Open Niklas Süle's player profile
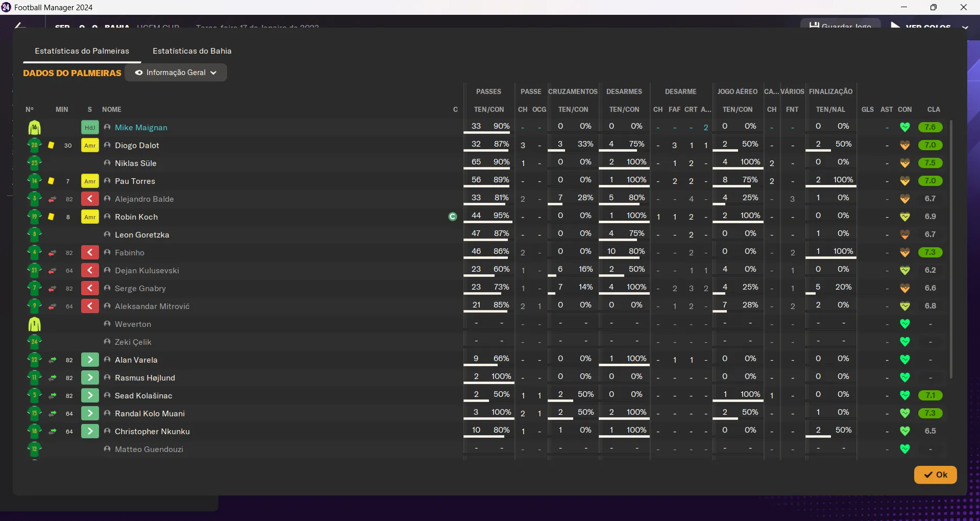 [x=135, y=163]
